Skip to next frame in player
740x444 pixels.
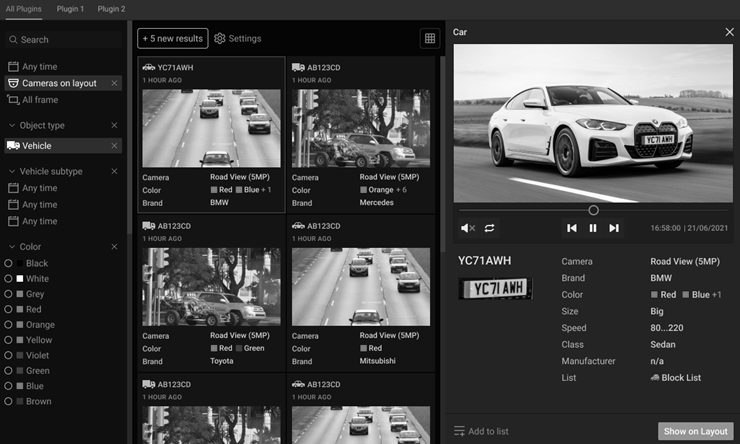614,228
